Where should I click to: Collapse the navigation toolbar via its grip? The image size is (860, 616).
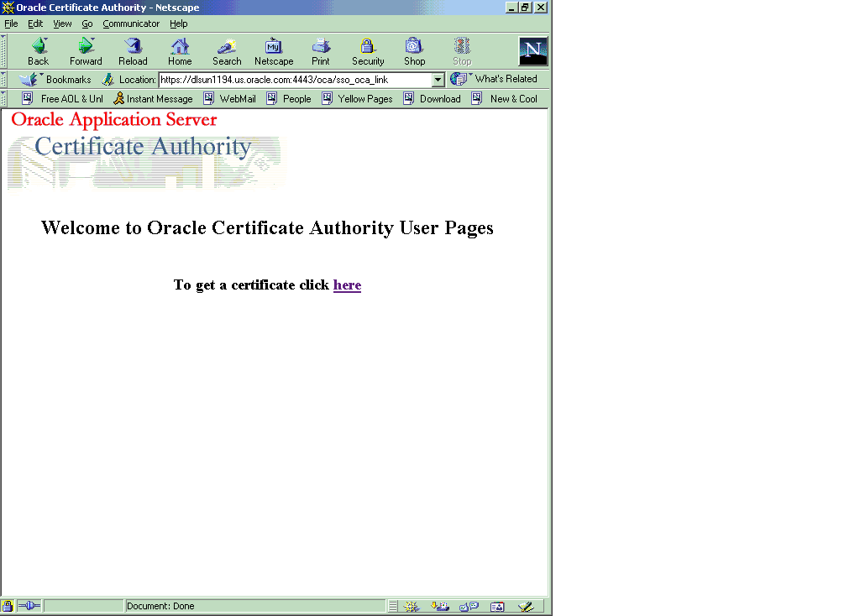[4, 51]
